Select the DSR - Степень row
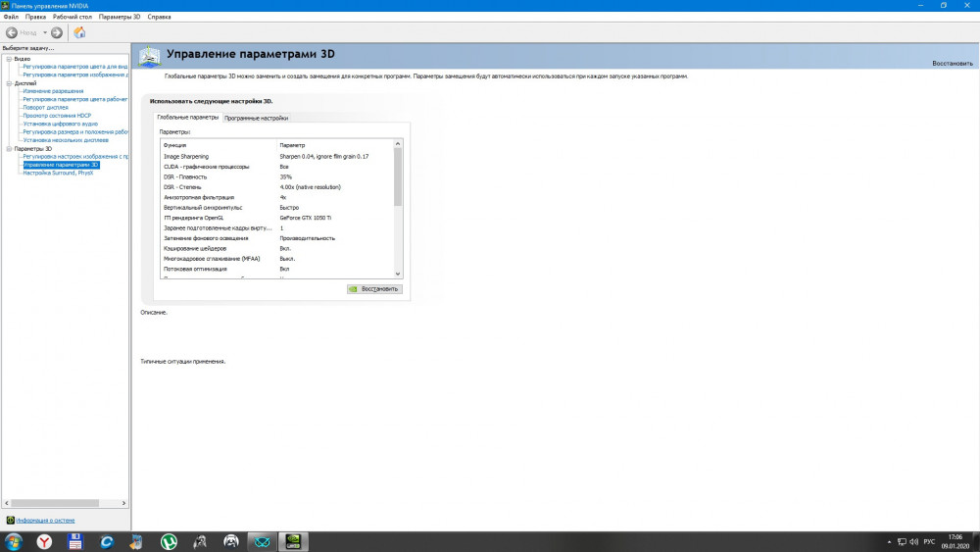 click(x=277, y=187)
